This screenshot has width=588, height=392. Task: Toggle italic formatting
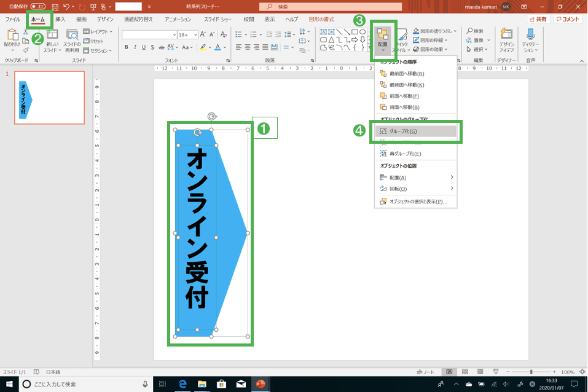click(x=135, y=47)
